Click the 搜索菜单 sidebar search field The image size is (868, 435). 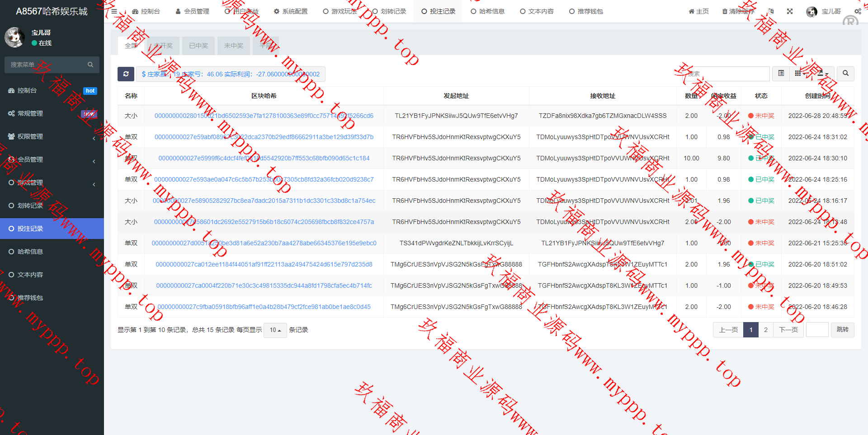tap(47, 65)
